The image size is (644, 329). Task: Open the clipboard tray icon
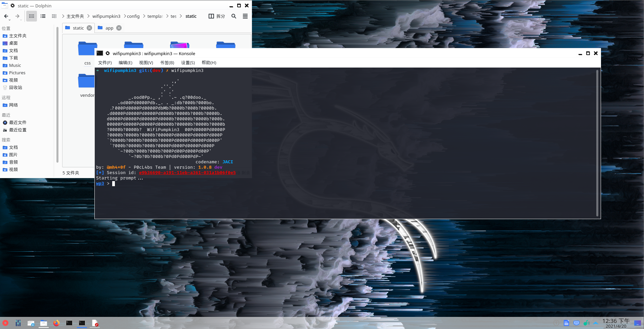(566, 323)
